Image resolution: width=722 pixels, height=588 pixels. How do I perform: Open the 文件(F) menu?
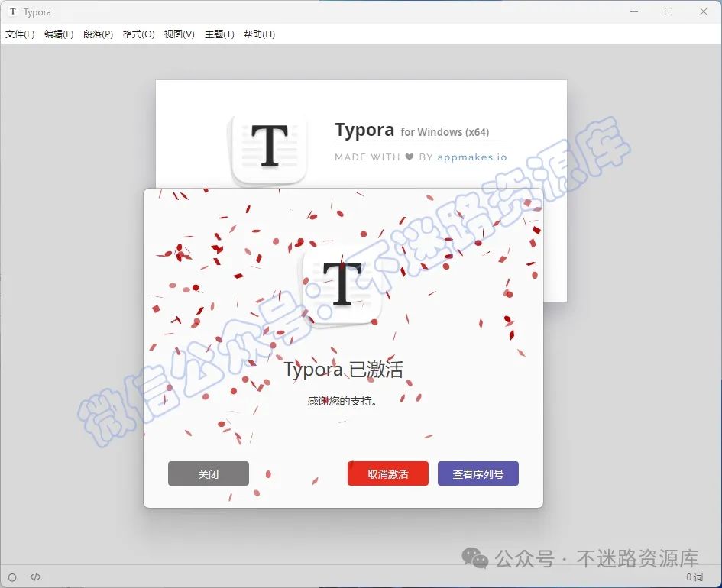coord(20,34)
